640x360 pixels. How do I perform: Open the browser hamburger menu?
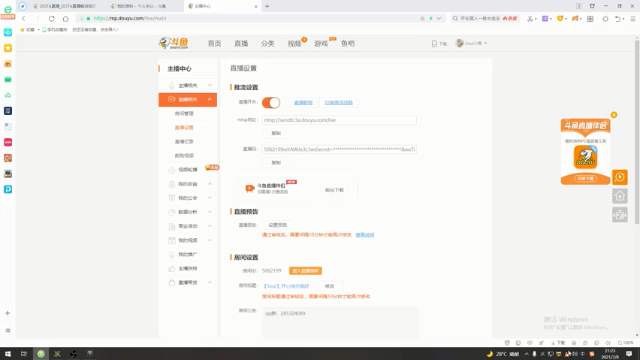point(633,19)
